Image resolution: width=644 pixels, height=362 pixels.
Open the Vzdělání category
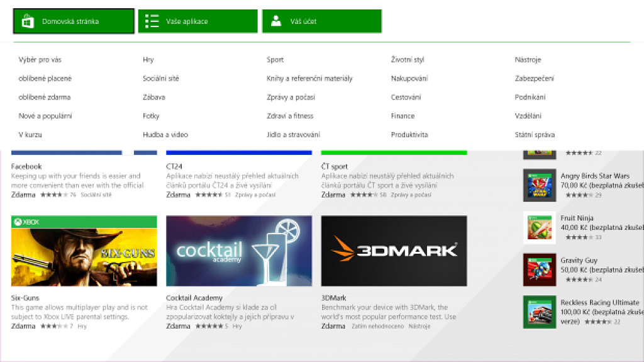pos(528,116)
